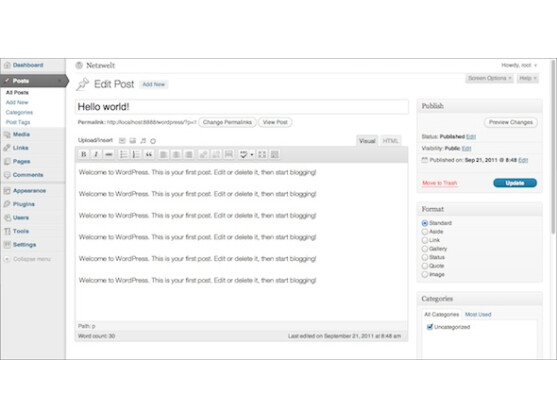The height and width of the screenshot is (418, 557).
Task: Click the page vertical scrollbar
Action: coord(553,147)
